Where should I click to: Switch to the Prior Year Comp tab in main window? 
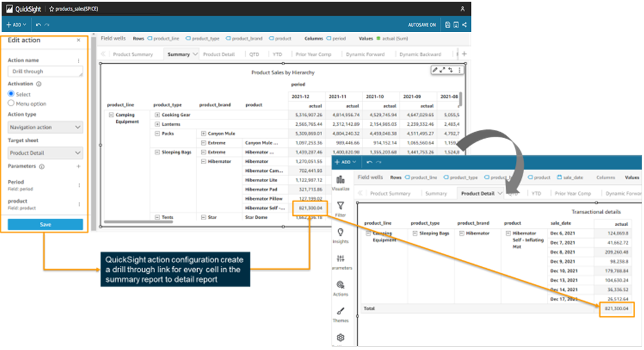(x=314, y=54)
